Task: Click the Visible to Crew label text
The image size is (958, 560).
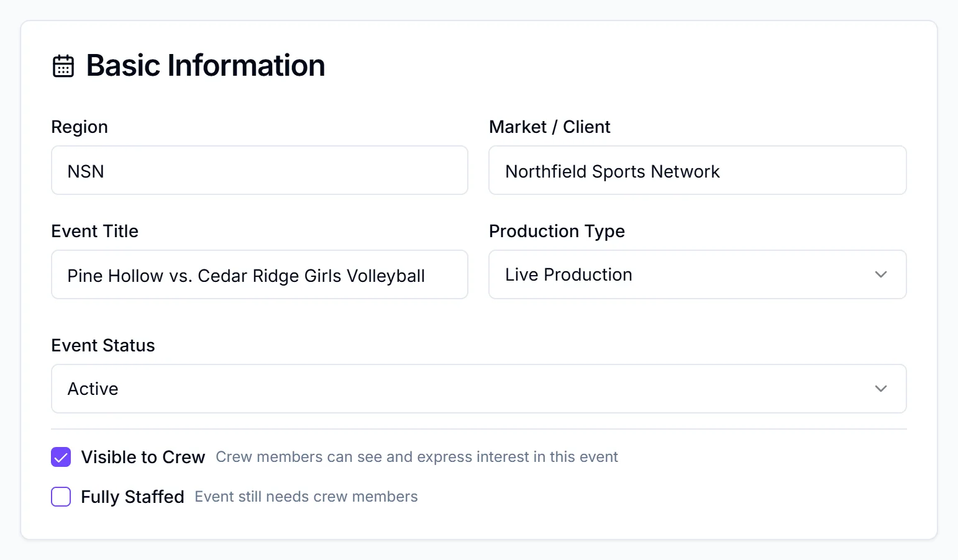Action: tap(143, 457)
